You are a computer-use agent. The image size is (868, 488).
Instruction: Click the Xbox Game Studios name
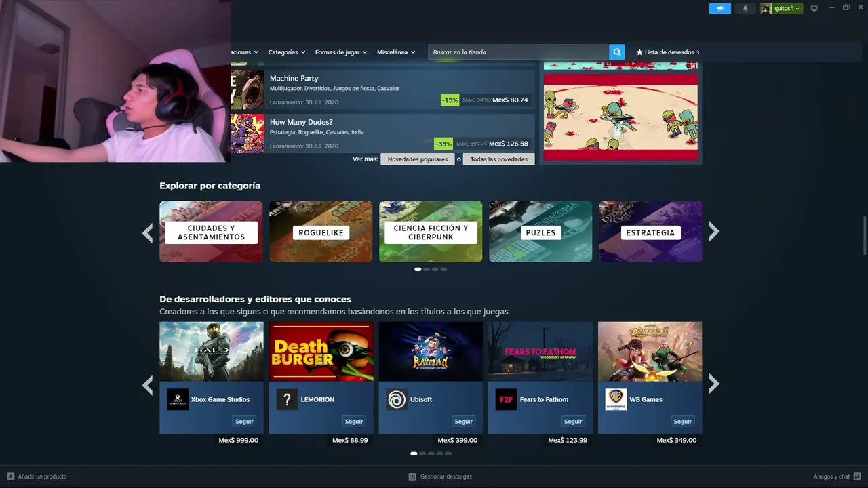click(220, 400)
